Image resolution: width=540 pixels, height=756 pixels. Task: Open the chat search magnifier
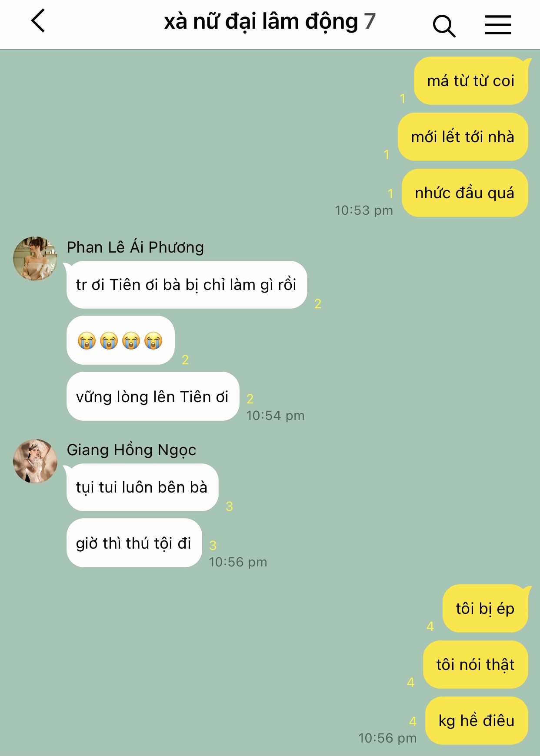[x=444, y=26]
